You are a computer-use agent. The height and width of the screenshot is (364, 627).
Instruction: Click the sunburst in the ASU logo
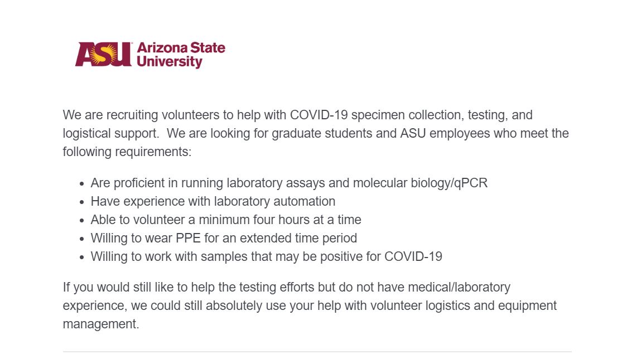(x=104, y=54)
